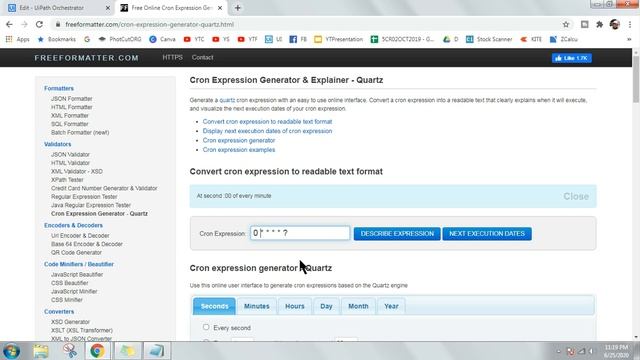Open FB Facebook bookmark
Screen dimensions: 640x360
coord(298,39)
